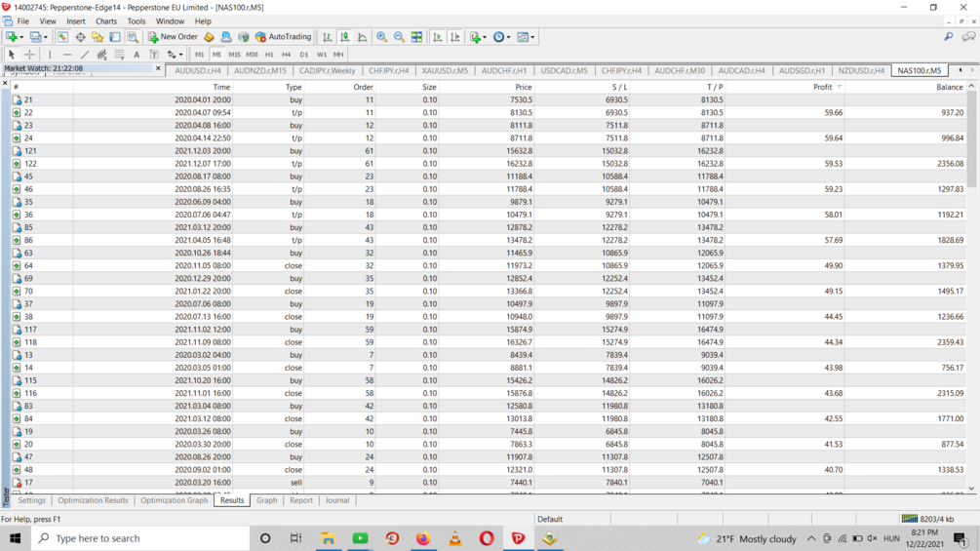Open the MetaEditor yellow book icon
Screen dimensions: 980x551
[x=209, y=37]
